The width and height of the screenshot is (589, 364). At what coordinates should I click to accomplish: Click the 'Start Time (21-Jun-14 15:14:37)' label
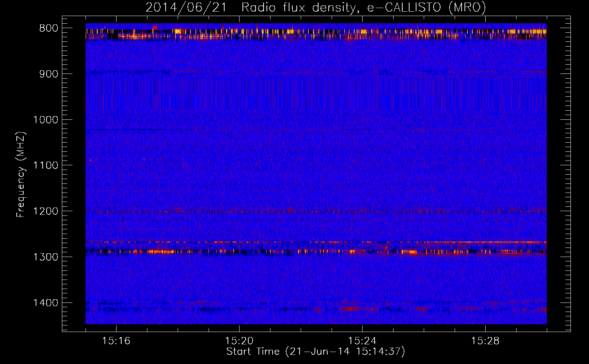pos(316,352)
